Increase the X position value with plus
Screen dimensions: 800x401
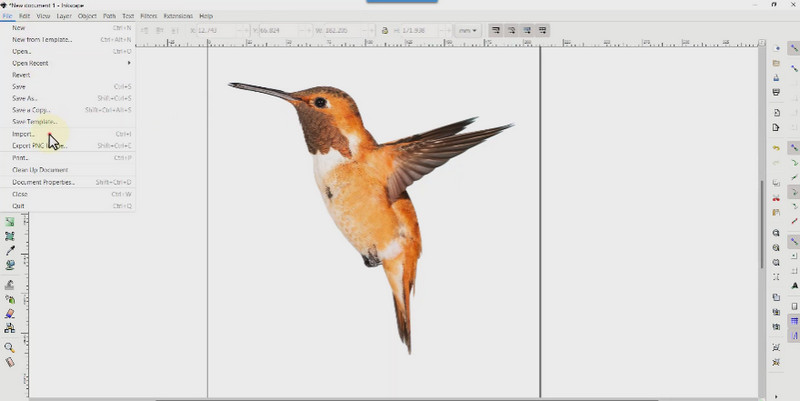pos(248,31)
